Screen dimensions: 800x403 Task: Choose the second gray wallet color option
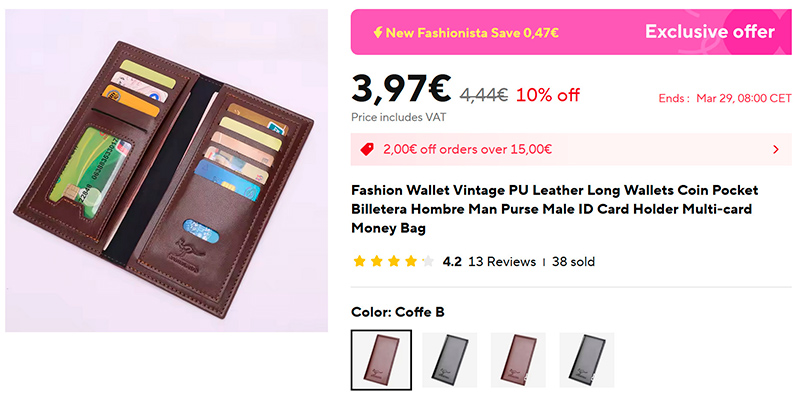tap(450, 360)
